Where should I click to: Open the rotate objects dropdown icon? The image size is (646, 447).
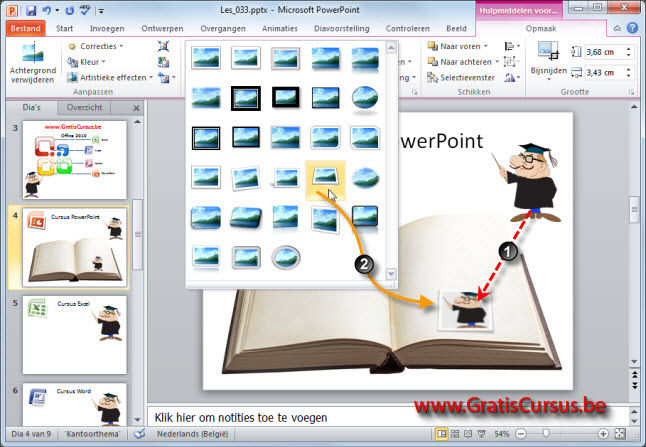[x=512, y=77]
